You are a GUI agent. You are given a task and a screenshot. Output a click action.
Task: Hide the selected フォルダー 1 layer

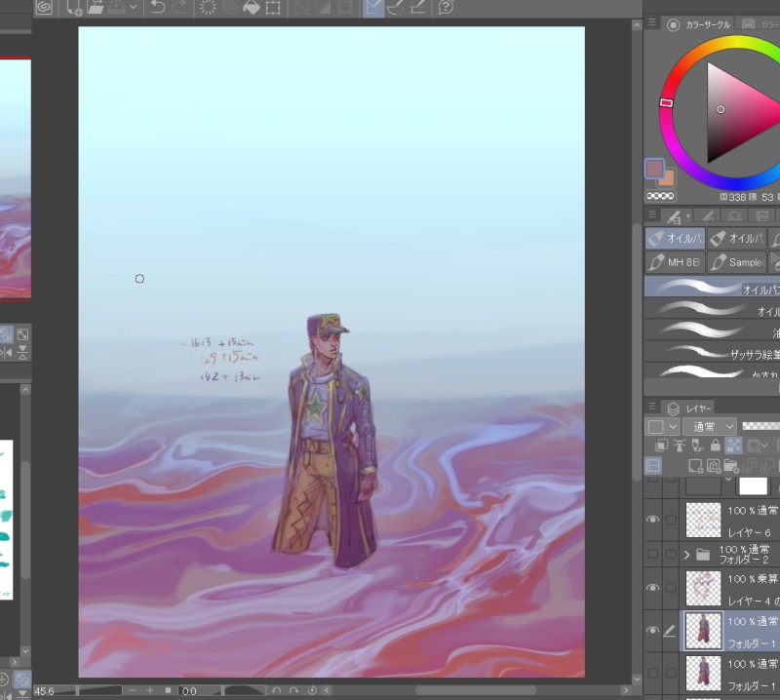[652, 631]
